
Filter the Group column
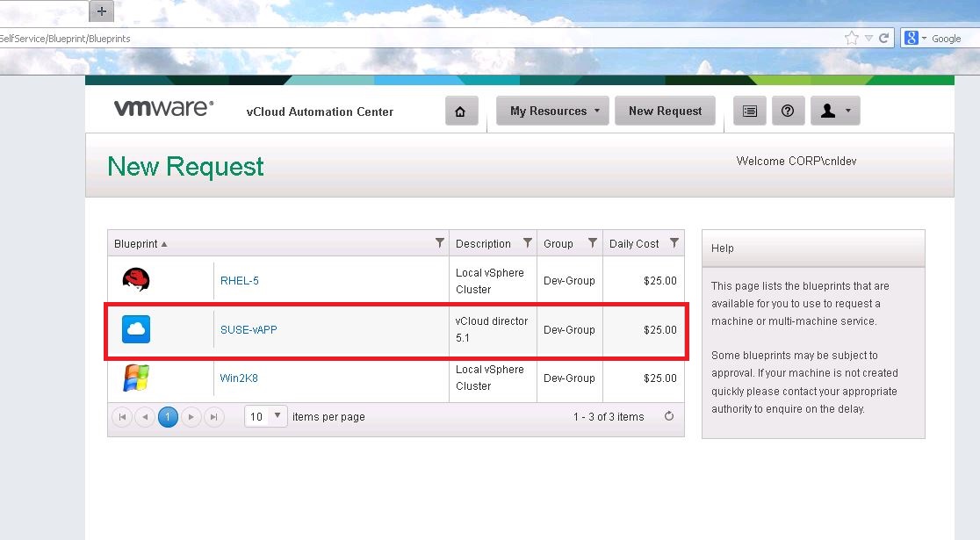(593, 242)
